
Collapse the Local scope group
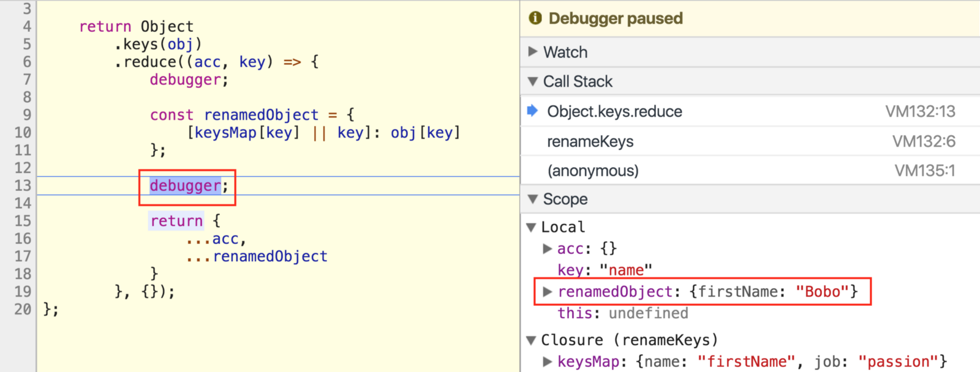coord(531,227)
